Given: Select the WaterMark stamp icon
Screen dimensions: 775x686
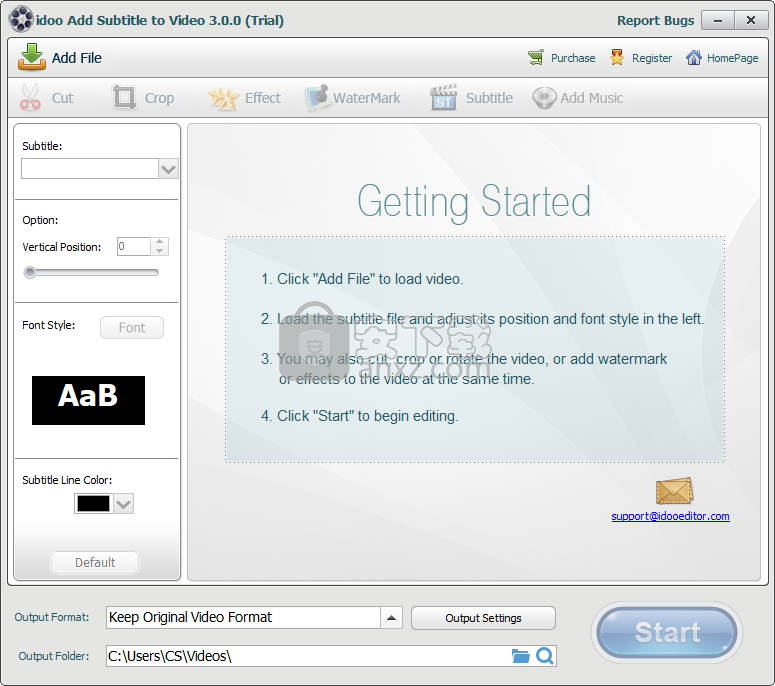Looking at the screenshot, I should 317,97.
